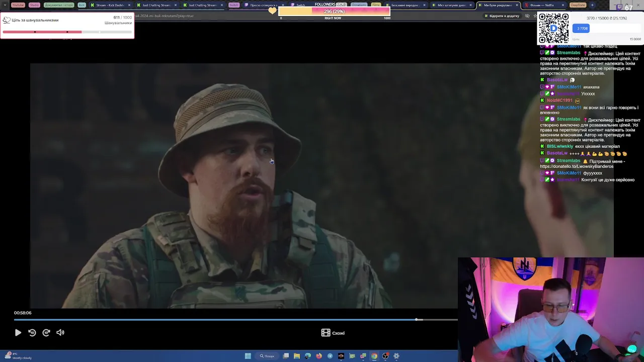
Task: Click the chat message Контузії це дуже серйозно
Action: tap(608, 179)
